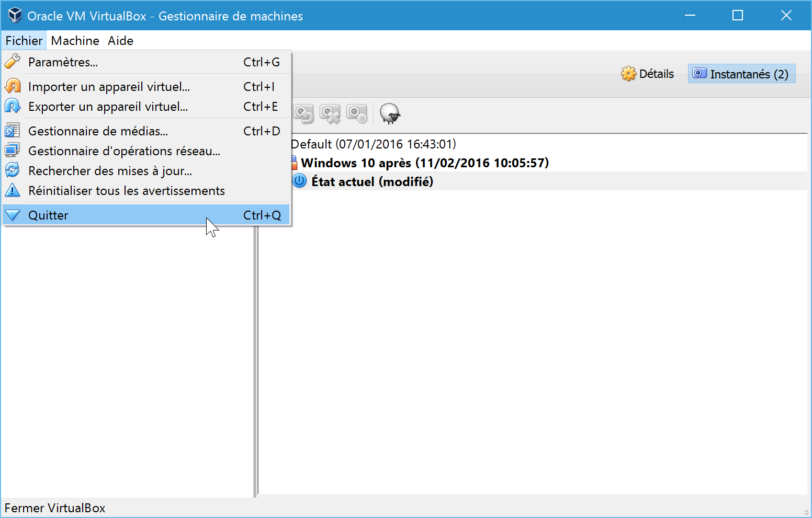Select Importer un appareil virtuel...
812x518 pixels.
[146, 87]
